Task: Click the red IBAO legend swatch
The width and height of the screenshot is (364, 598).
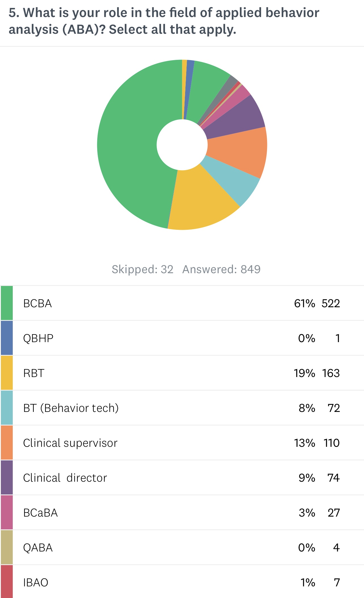Action: click(x=7, y=582)
